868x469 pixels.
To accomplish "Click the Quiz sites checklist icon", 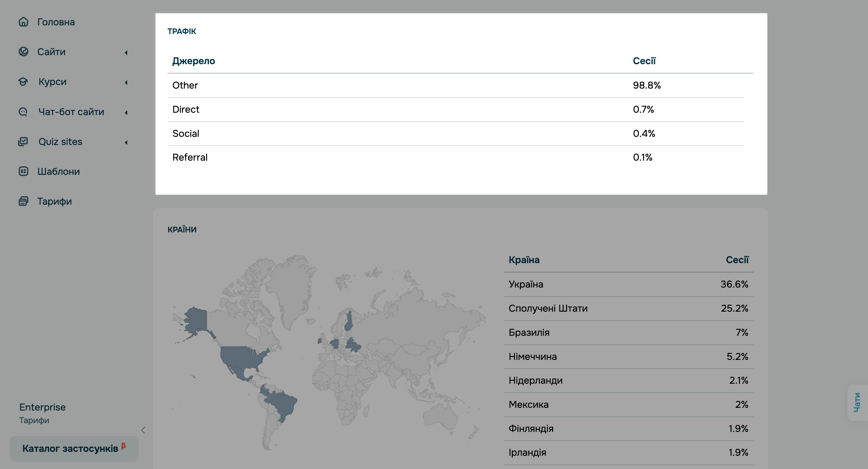I will (x=23, y=141).
